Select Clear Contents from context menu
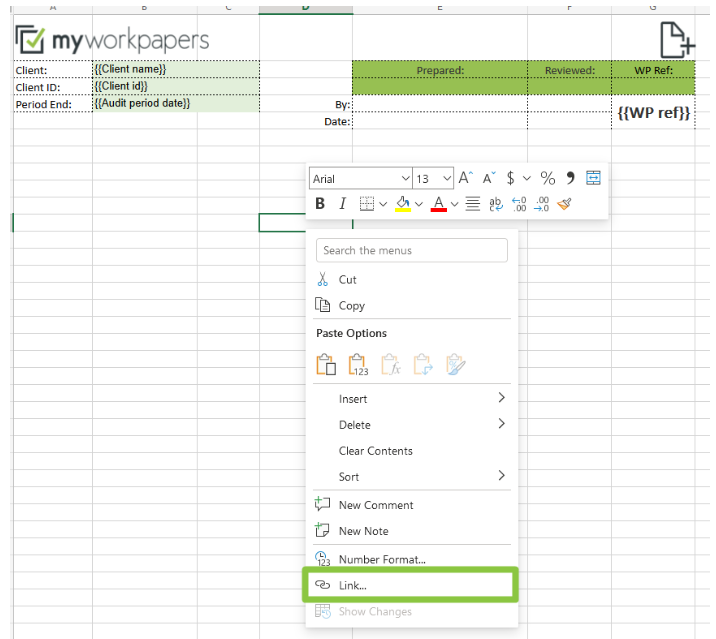 (x=375, y=451)
